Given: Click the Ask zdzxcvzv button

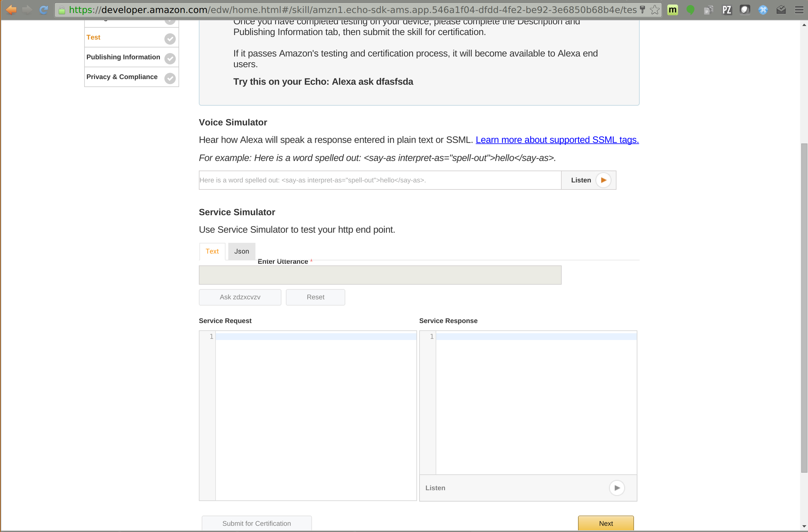Looking at the screenshot, I should click(x=240, y=297).
